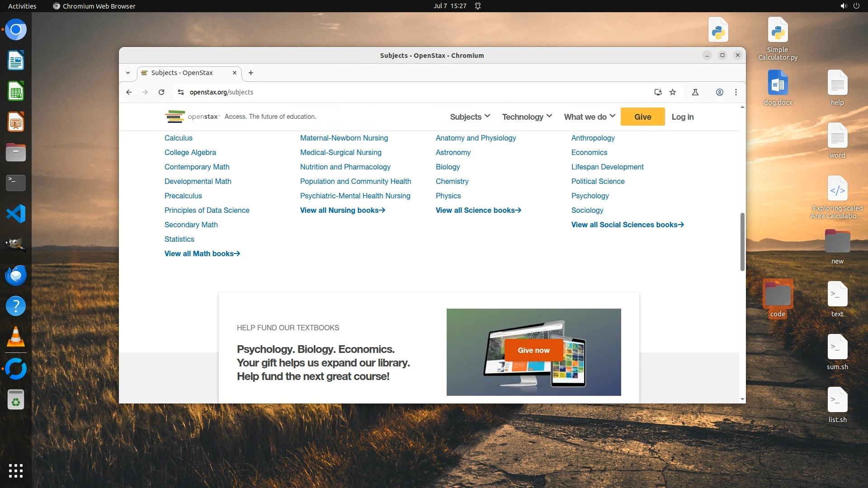
Task: Click the browser reload page icon
Action: 161,92
